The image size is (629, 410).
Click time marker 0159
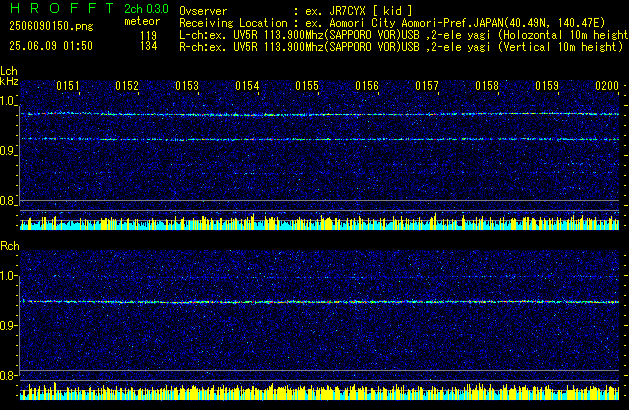coord(547,86)
